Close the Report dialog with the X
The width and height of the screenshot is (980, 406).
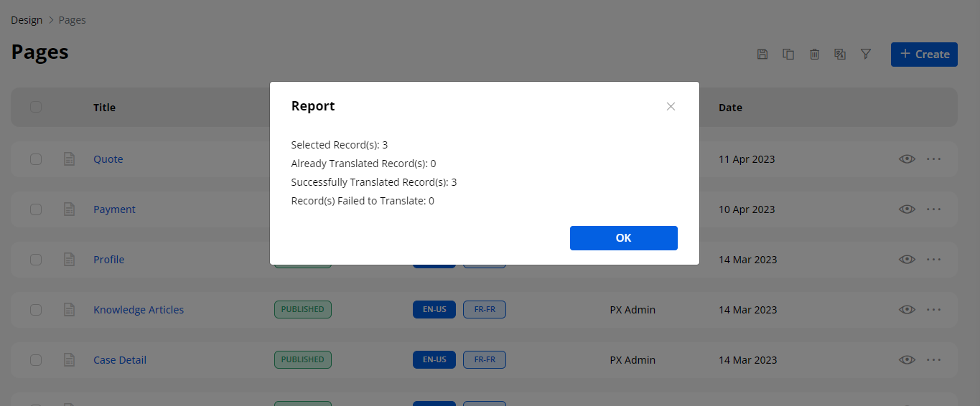point(671,106)
